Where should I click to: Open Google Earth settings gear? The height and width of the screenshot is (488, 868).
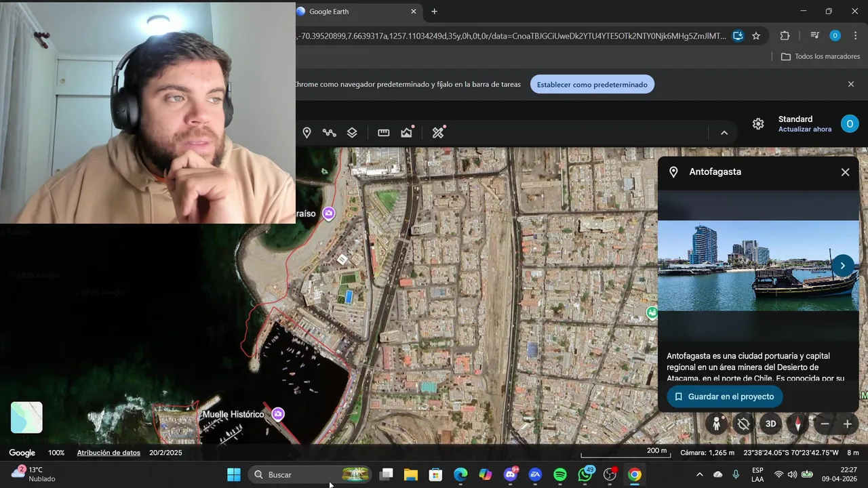[758, 124]
